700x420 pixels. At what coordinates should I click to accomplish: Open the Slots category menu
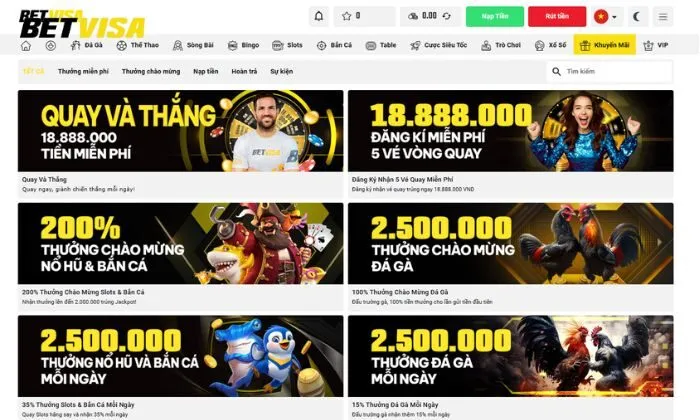click(x=287, y=45)
